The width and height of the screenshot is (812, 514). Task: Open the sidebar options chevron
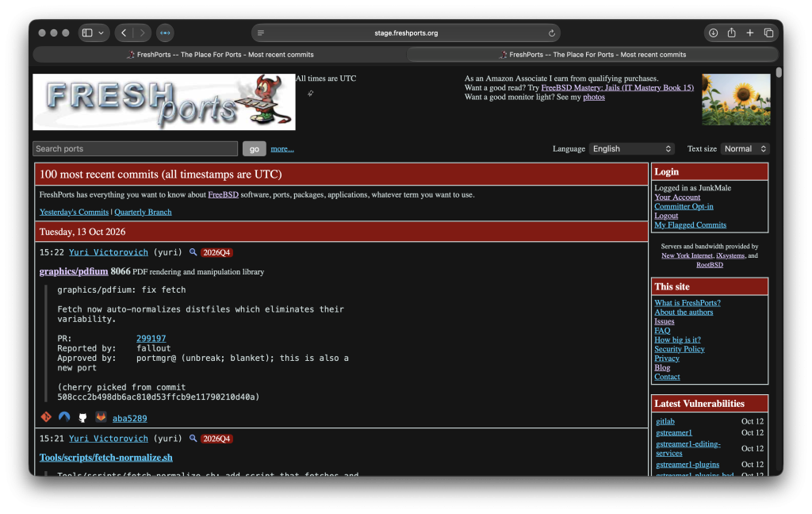tap(101, 33)
